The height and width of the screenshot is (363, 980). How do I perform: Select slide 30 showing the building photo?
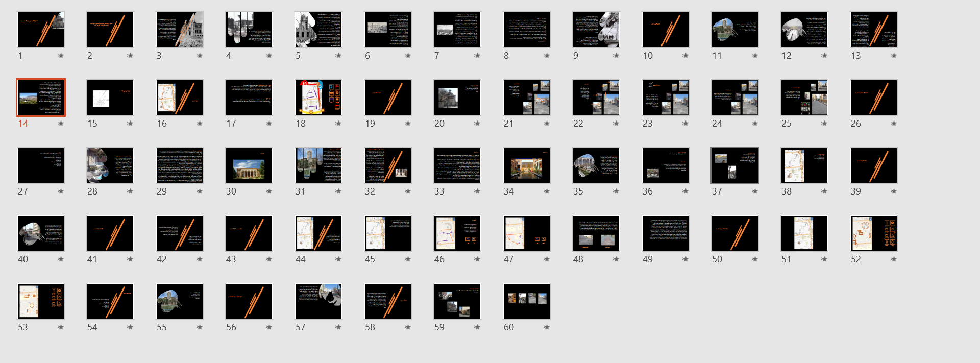(x=249, y=165)
